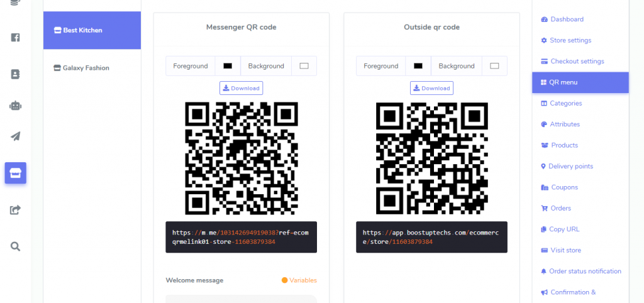Pick Outside QR foreground color swatch
The width and height of the screenshot is (644, 303).
(418, 65)
